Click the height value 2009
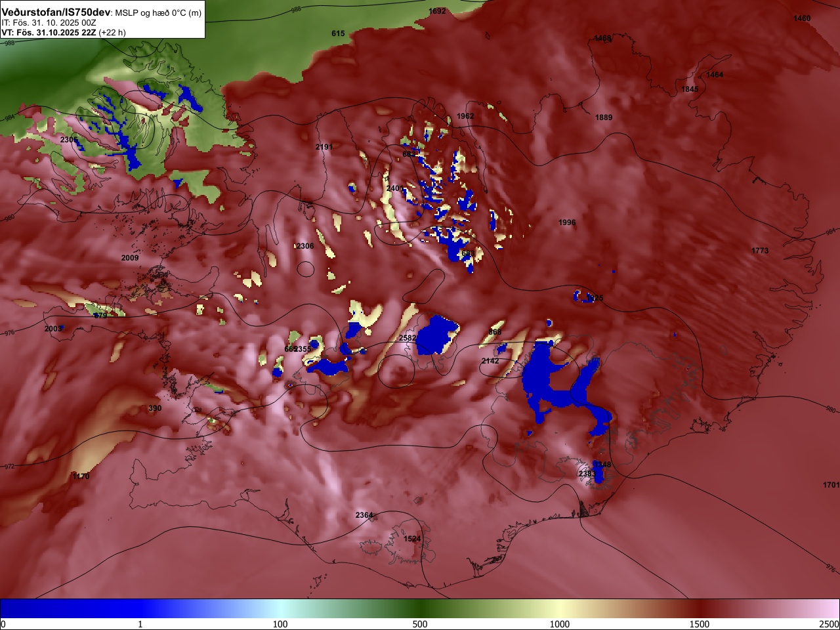Viewport: 840px width, 630px height. coord(130,258)
